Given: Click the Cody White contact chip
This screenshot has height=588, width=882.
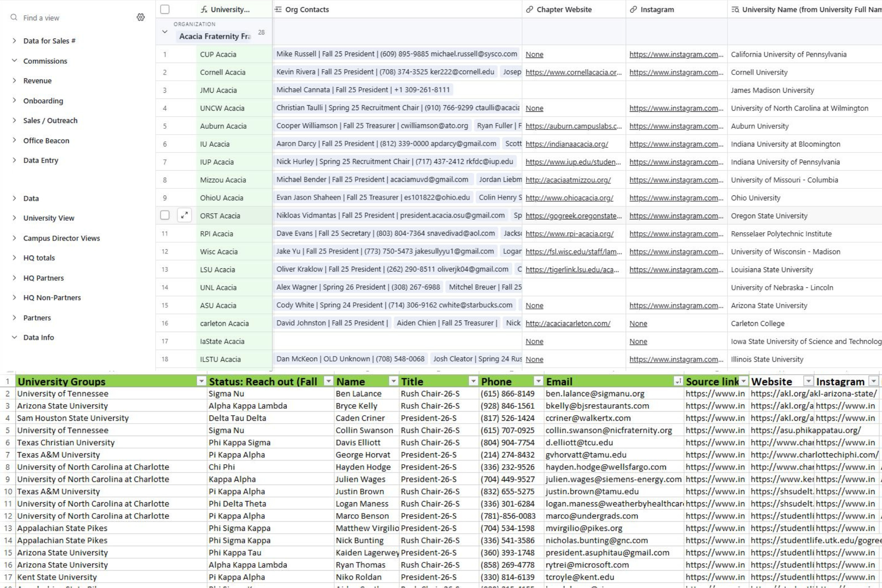Looking at the screenshot, I should click(394, 305).
